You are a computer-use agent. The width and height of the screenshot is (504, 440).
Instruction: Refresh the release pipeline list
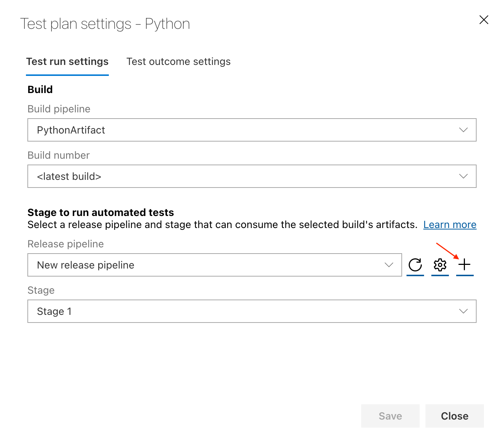point(415,265)
